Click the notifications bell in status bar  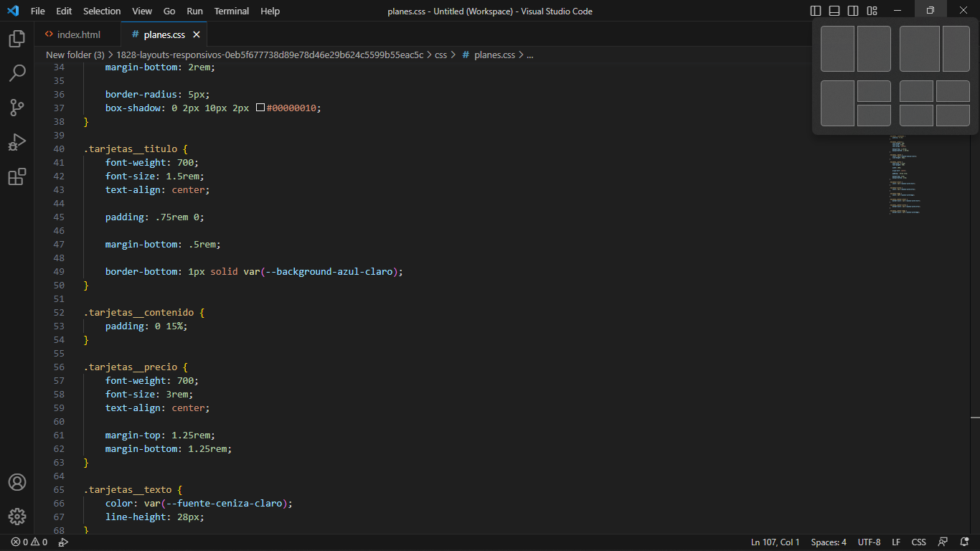point(964,542)
